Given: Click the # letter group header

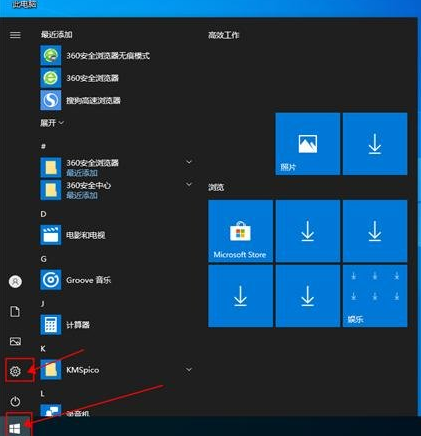Looking at the screenshot, I should click(43, 146).
